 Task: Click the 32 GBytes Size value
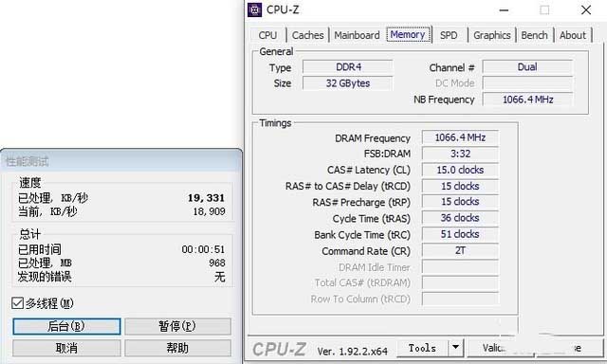pyautogui.click(x=348, y=83)
